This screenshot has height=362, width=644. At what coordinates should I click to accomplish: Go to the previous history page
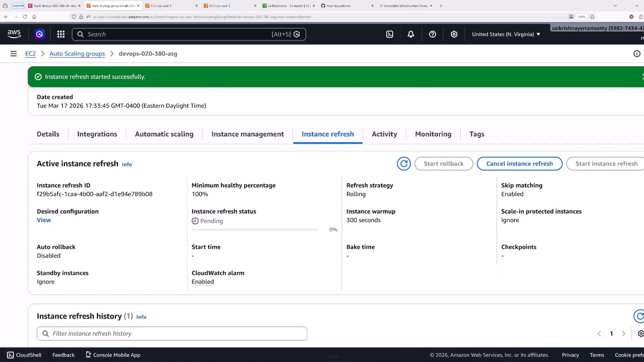[599, 334]
